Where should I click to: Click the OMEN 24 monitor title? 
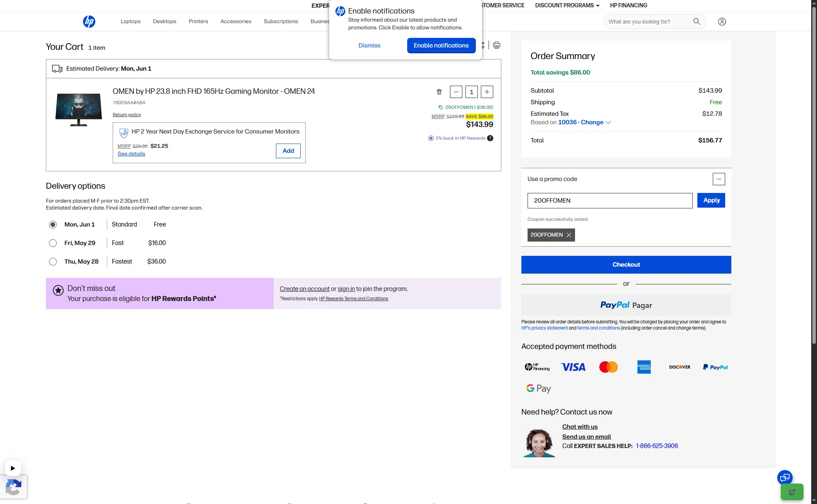[x=213, y=91]
